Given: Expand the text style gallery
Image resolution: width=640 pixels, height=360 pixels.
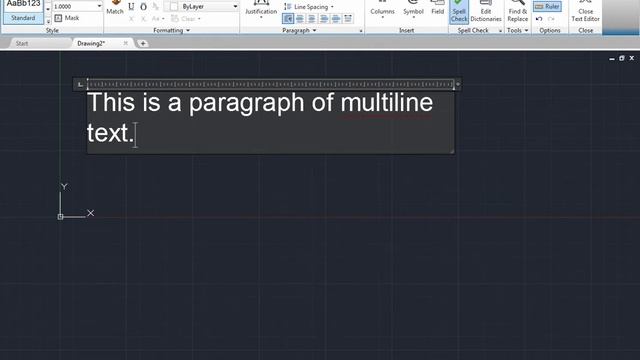Looking at the screenshot, I should point(48,21).
